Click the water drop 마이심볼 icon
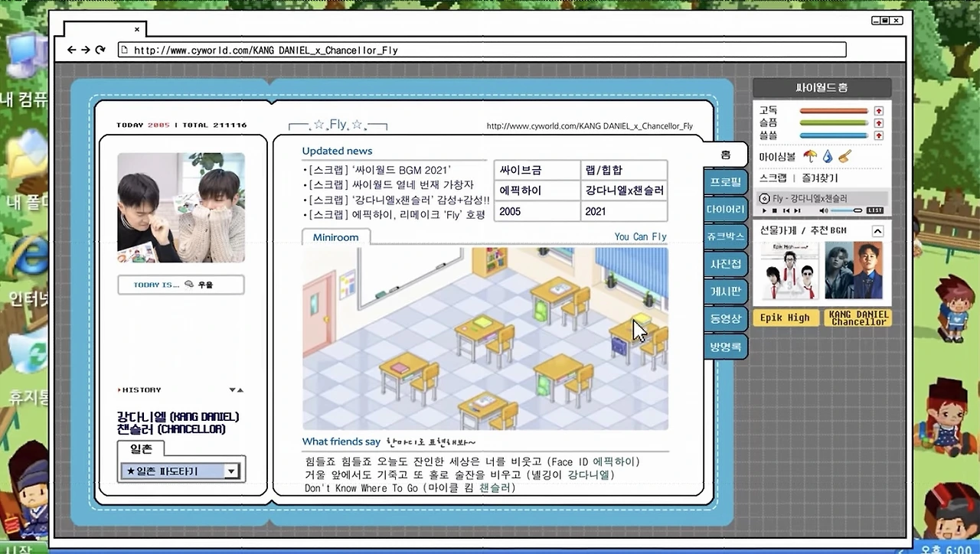The image size is (980, 554). (828, 156)
